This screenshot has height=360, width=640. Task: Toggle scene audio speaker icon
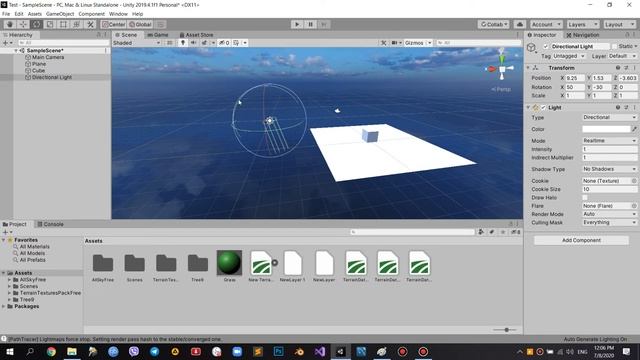[x=193, y=43]
